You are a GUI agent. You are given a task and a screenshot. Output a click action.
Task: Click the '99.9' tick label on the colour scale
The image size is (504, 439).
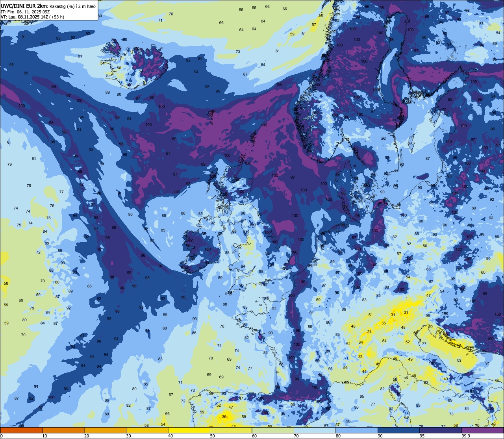click(466, 436)
